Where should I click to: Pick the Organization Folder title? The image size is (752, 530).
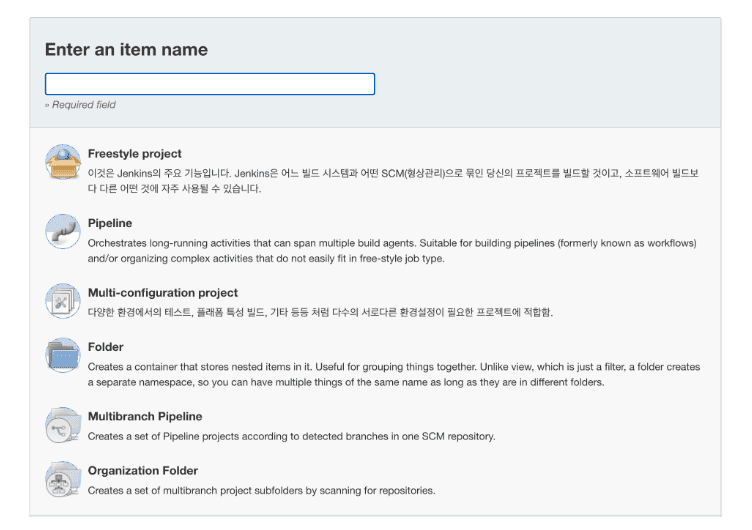tap(143, 471)
